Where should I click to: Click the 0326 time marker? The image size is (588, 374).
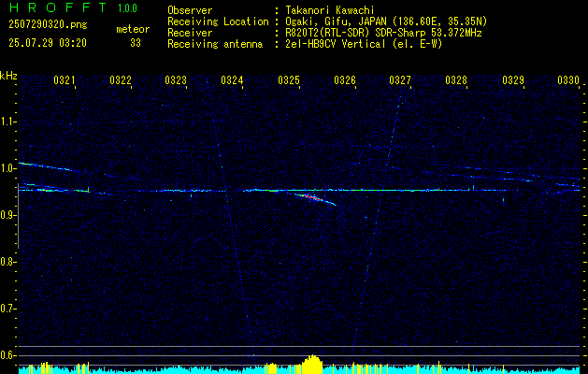point(345,79)
